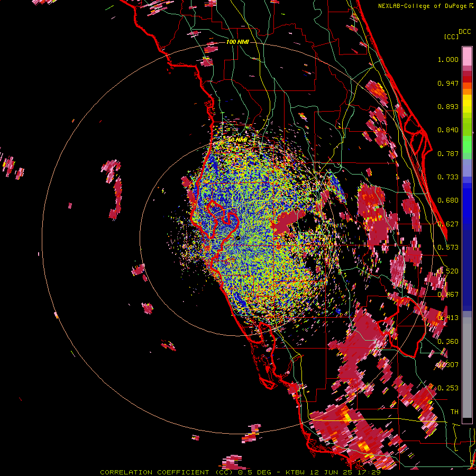Viewport: 476px width, 476px height.
Task: Select the 0.467 scale value
Action: pos(448,295)
